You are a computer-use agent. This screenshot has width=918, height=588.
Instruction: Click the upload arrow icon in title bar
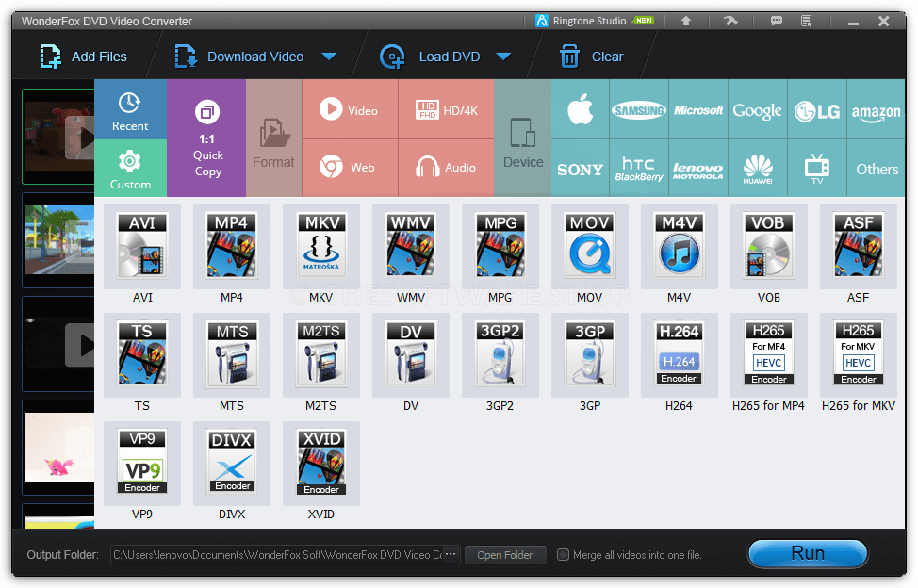click(x=685, y=21)
